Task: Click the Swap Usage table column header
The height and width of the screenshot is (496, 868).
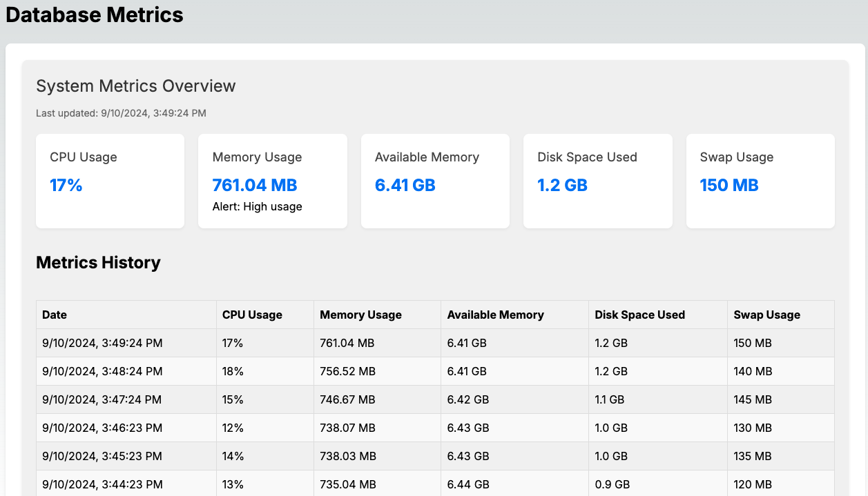Action: tap(766, 315)
